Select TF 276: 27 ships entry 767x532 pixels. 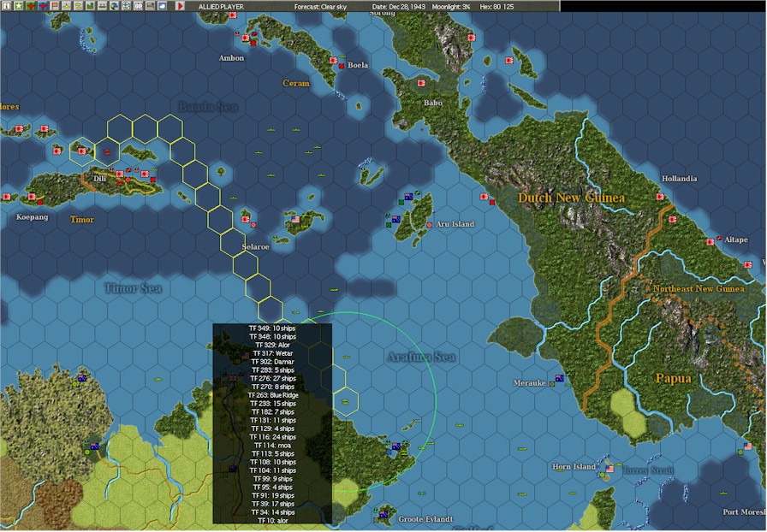(272, 378)
